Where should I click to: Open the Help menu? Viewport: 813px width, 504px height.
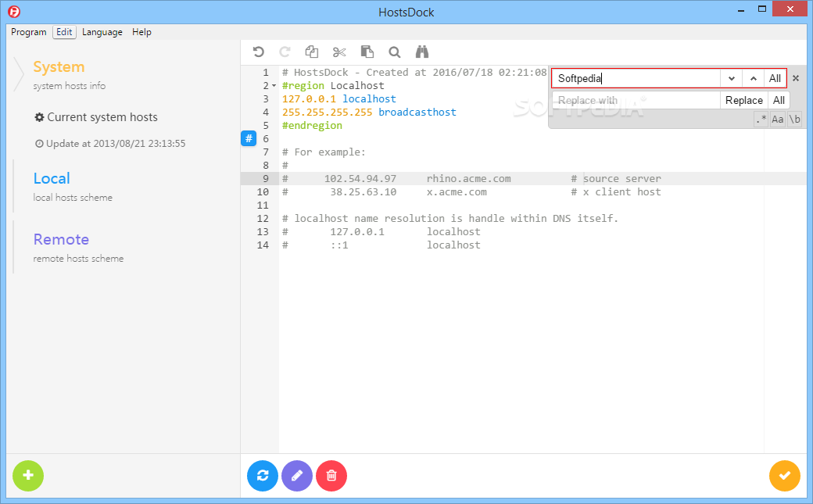pos(141,32)
